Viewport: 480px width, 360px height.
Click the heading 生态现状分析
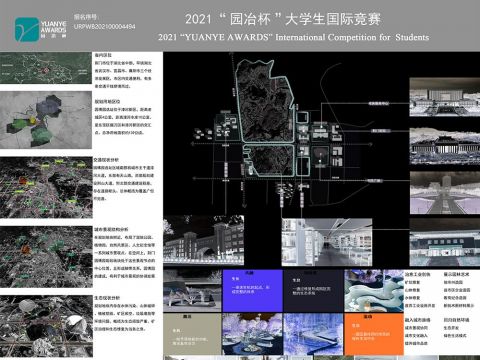pyautogui.click(x=107, y=298)
